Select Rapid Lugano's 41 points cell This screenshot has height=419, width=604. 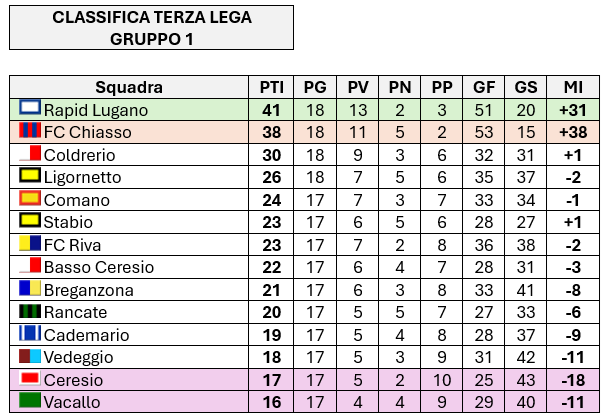tap(272, 110)
